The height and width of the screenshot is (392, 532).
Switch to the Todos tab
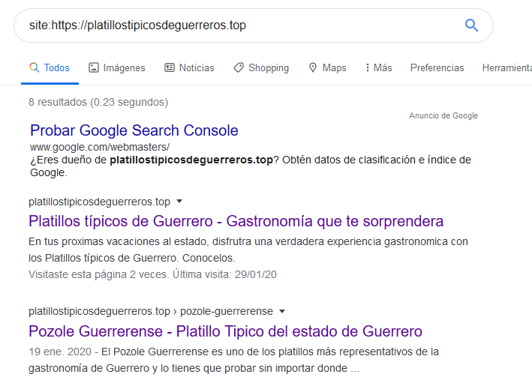[50, 67]
